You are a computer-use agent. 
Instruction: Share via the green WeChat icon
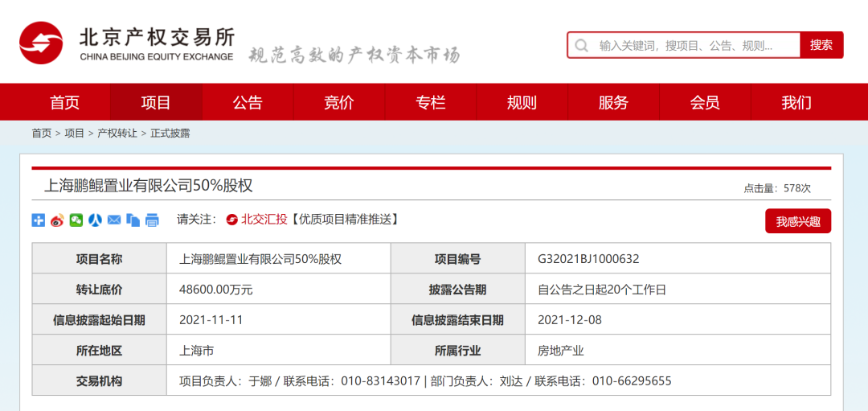pos(76,220)
